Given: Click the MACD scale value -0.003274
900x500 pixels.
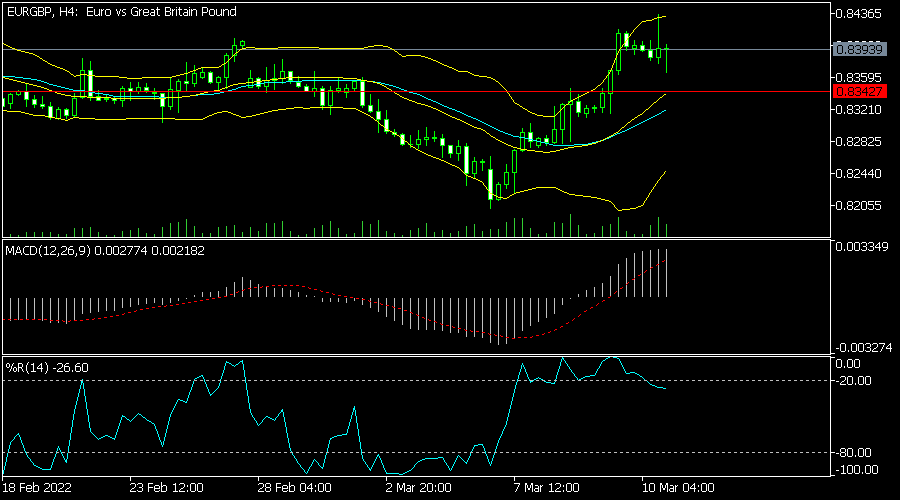Looking at the screenshot, I should 863,347.
